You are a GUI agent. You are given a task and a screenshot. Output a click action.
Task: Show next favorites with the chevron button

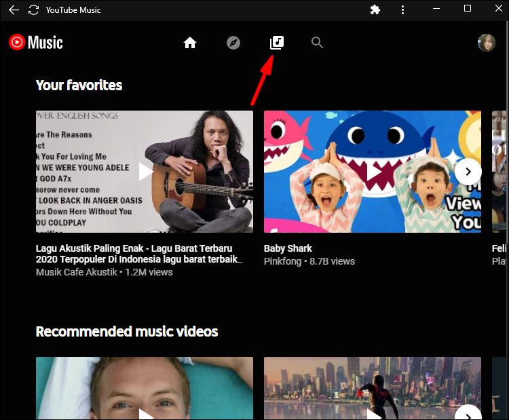click(468, 172)
